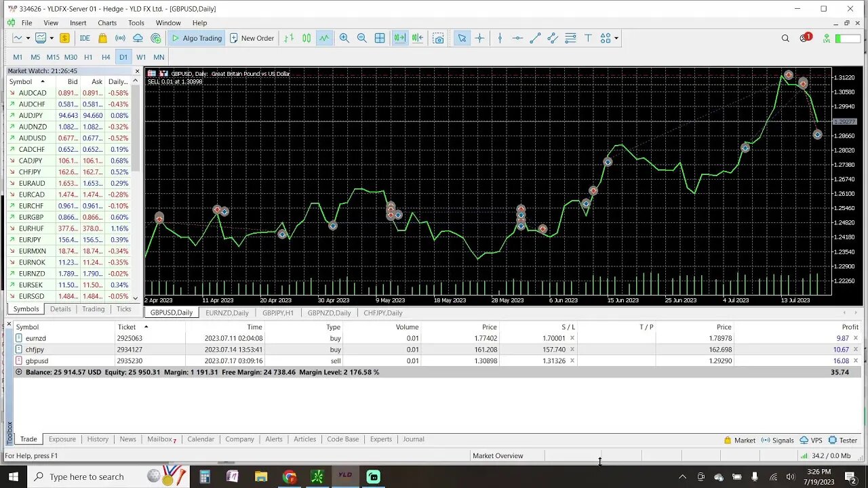Open the Tools menu
Viewport: 868px width, 488px height.
tap(136, 23)
